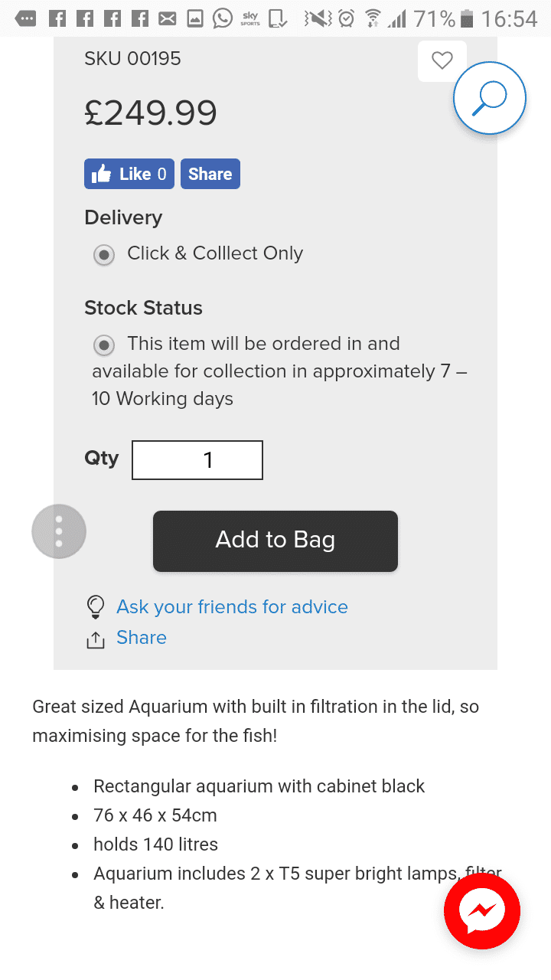Image resolution: width=551 pixels, height=980 pixels.
Task: Tap the gallery image notification icon
Action: click(195, 18)
